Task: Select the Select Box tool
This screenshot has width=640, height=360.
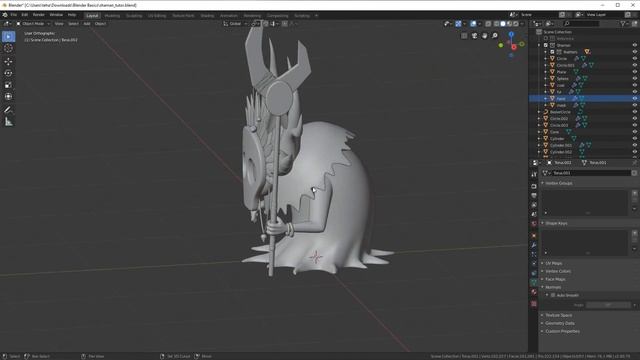Action: pyautogui.click(x=8, y=37)
